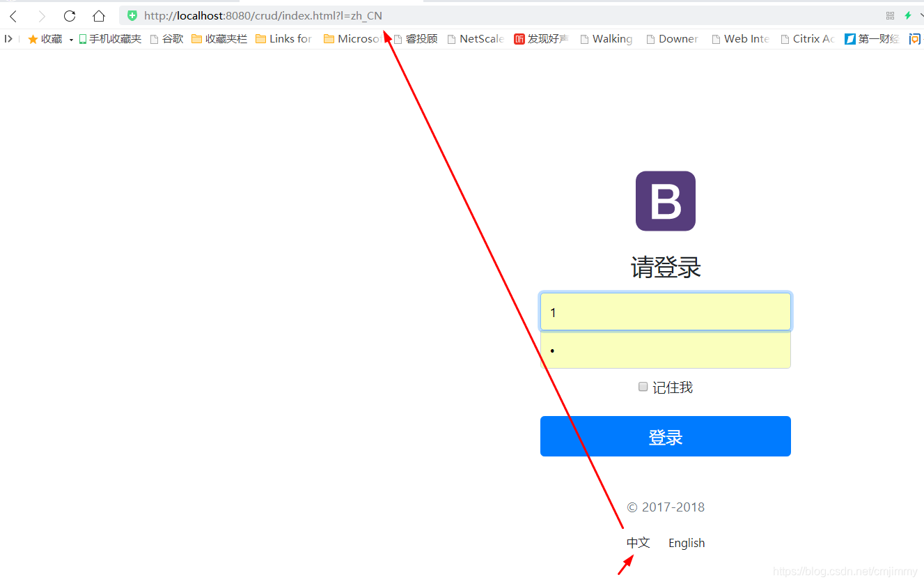Go back with the browser back arrow

click(13, 16)
